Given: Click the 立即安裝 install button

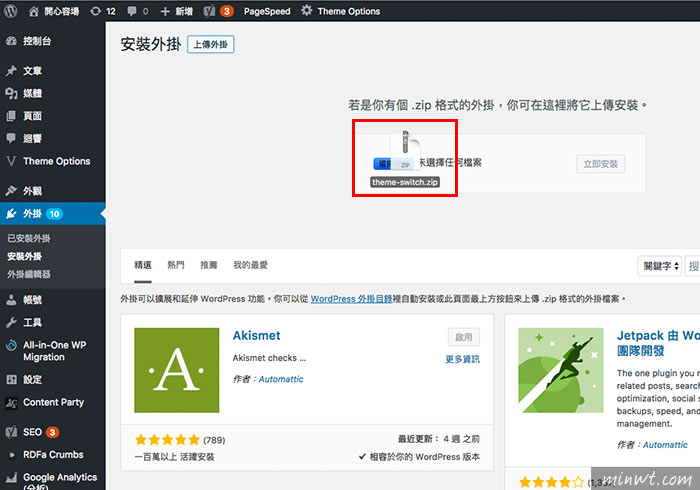Looking at the screenshot, I should pos(600,164).
